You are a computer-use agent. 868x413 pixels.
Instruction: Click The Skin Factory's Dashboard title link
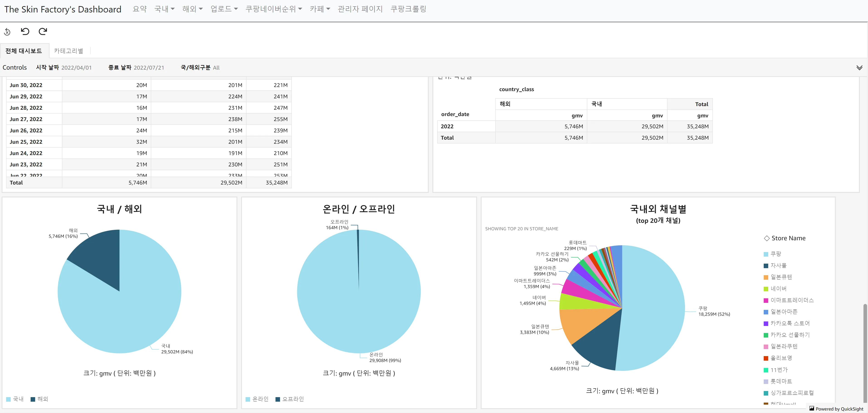(x=63, y=10)
